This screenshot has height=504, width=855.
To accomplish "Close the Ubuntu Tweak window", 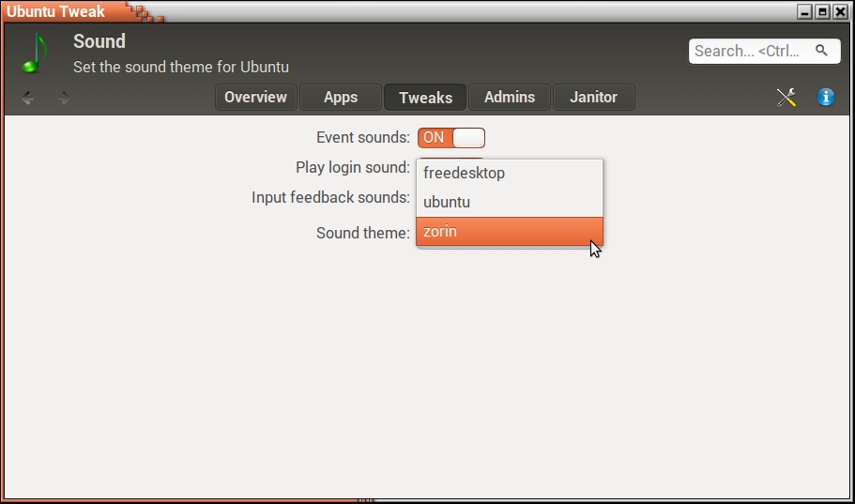I will (x=840, y=12).
